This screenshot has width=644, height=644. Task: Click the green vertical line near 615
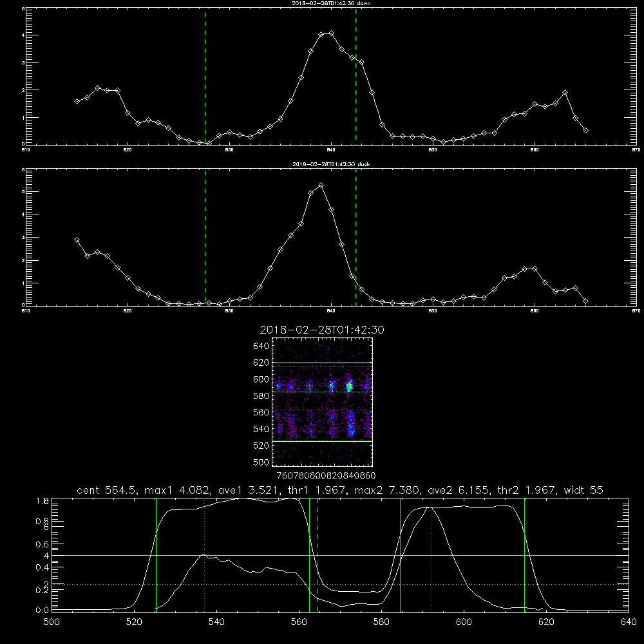coord(524,555)
